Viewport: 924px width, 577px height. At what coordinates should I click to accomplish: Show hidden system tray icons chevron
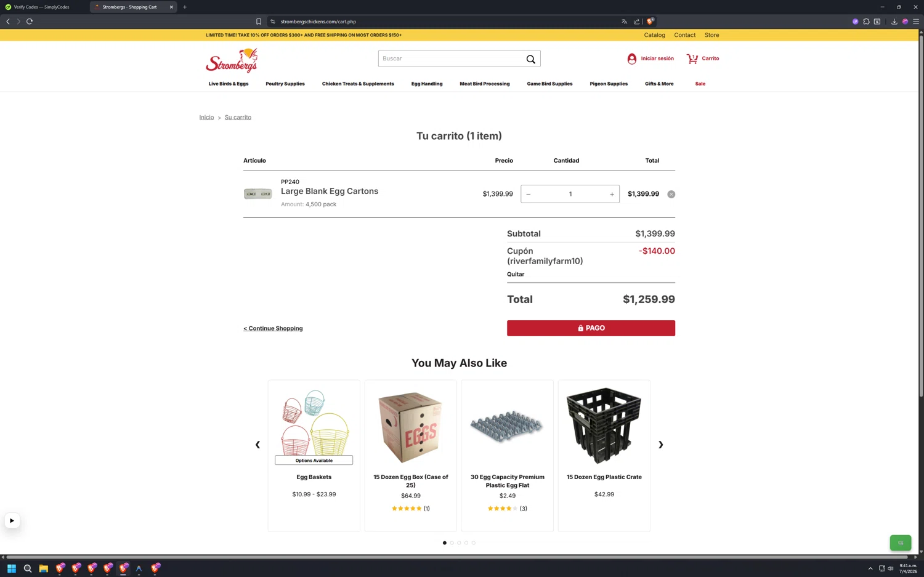point(870,568)
